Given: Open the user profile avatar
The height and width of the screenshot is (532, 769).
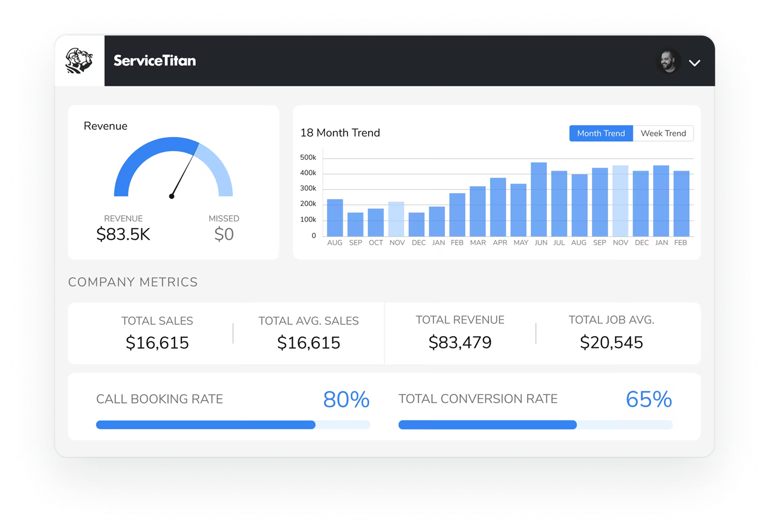Looking at the screenshot, I should click(x=668, y=61).
